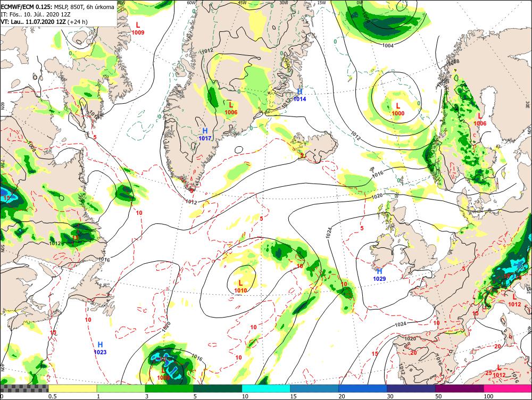Click the checkered 0–0.5 legend swatch
The width and height of the screenshot is (532, 400).
tap(24, 388)
